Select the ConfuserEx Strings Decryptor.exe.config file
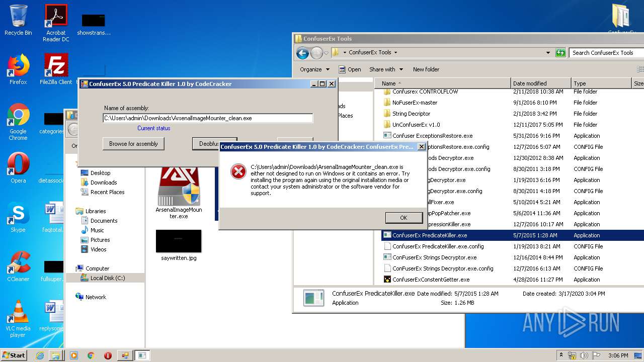 coord(438,268)
